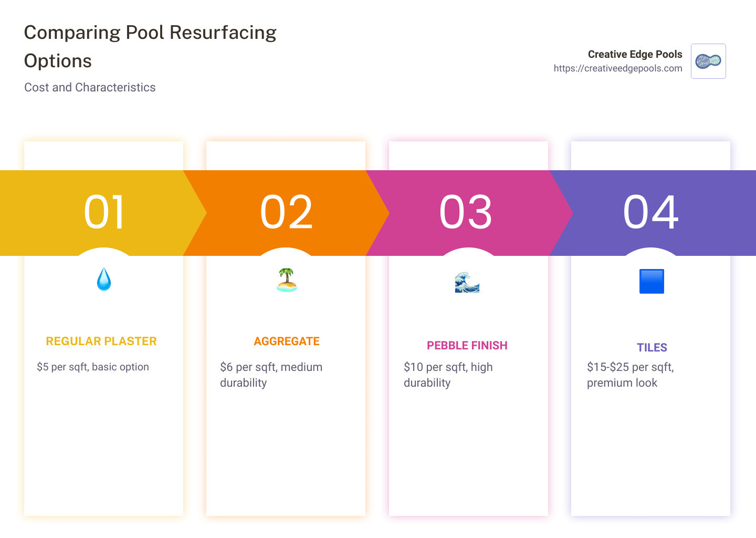This screenshot has width=756, height=538.
Task: Select the REGULAR PLASTER heading
Action: click(101, 341)
